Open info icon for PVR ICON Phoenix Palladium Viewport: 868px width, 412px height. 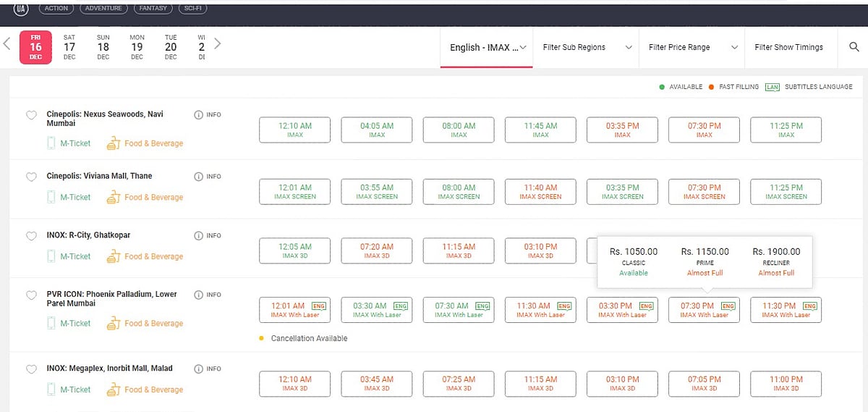click(199, 295)
